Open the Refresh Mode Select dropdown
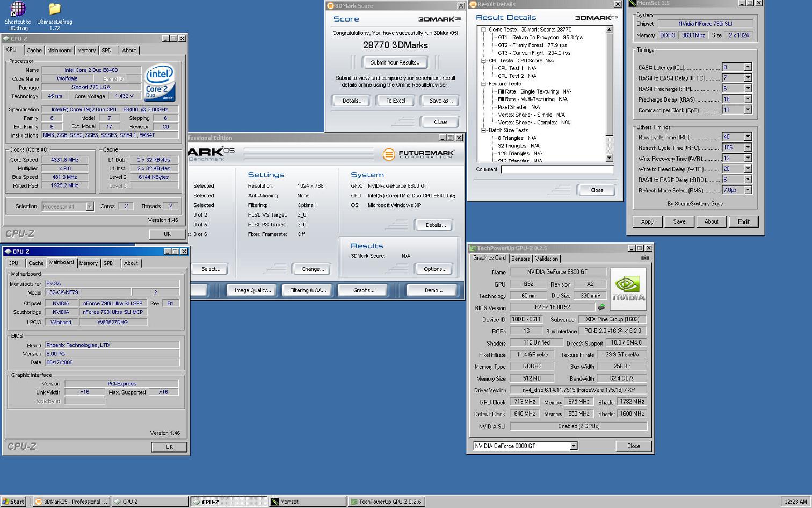Screen dimensions: 812x508 pos(748,190)
